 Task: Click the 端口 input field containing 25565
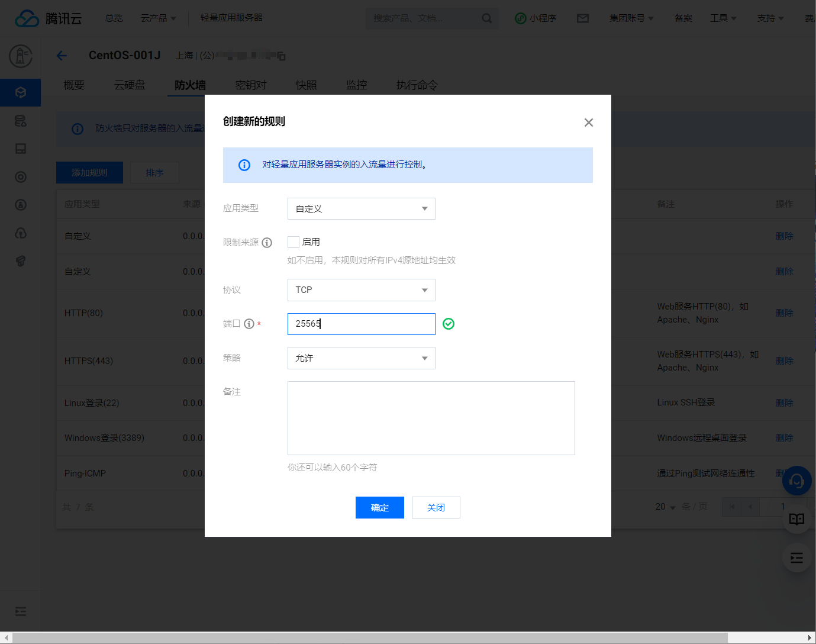click(362, 324)
